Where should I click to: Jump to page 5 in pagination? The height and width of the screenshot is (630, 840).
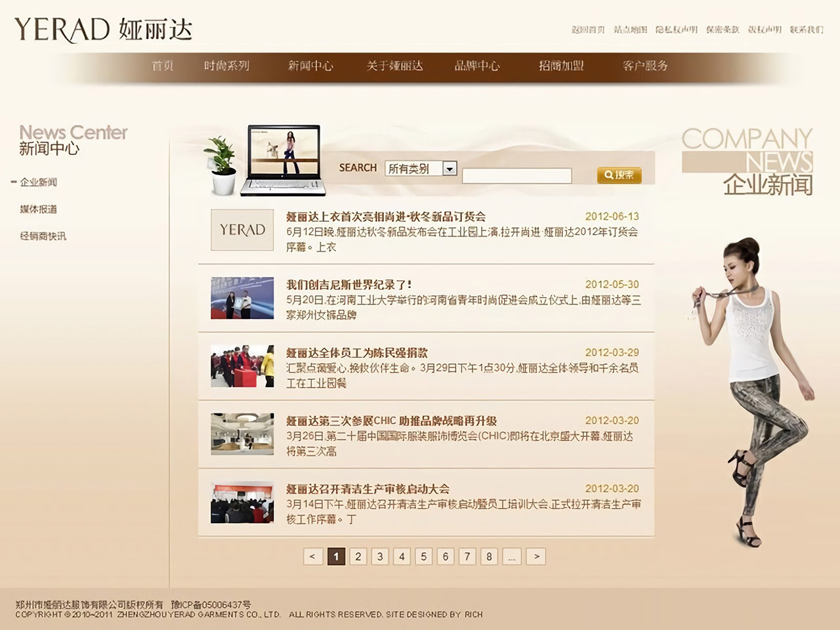click(x=424, y=556)
